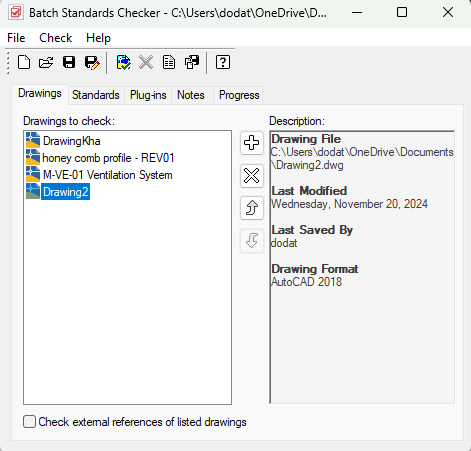Viewport: 471px width, 451px height.
Task: Minimize the Batch Standards Checker window
Action: tap(357, 13)
